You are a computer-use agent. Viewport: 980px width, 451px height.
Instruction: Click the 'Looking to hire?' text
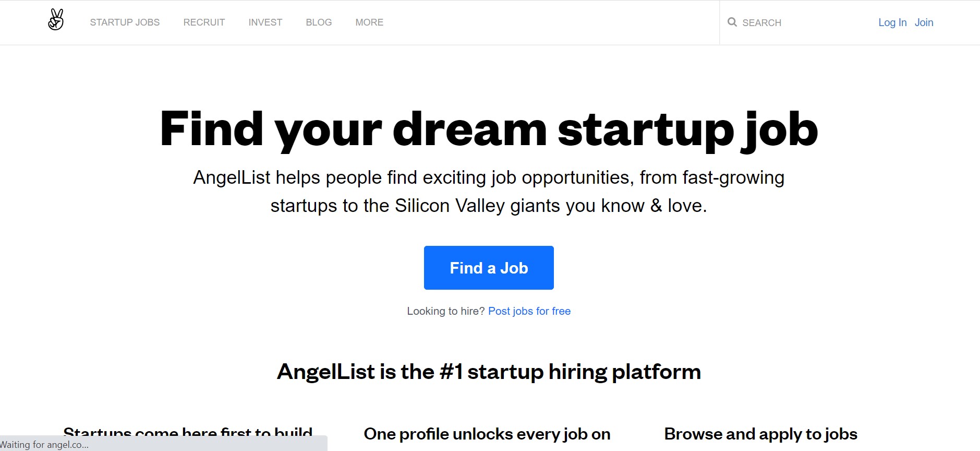coord(446,311)
